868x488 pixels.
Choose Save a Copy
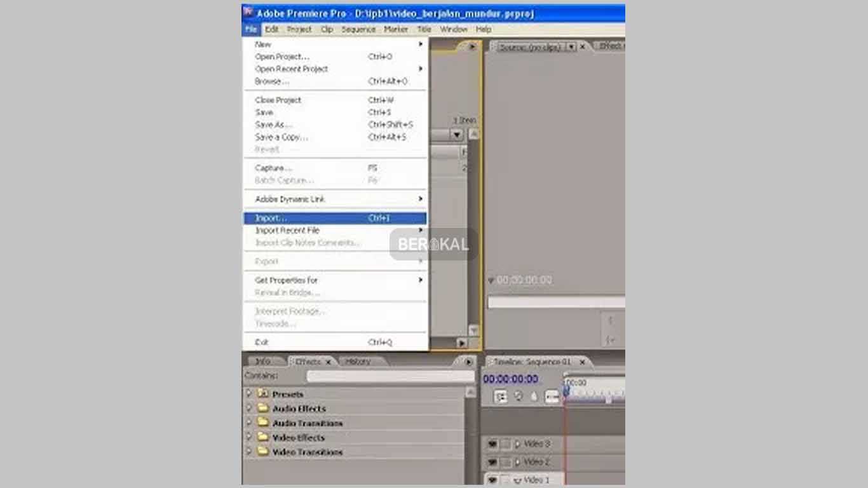pos(336,137)
